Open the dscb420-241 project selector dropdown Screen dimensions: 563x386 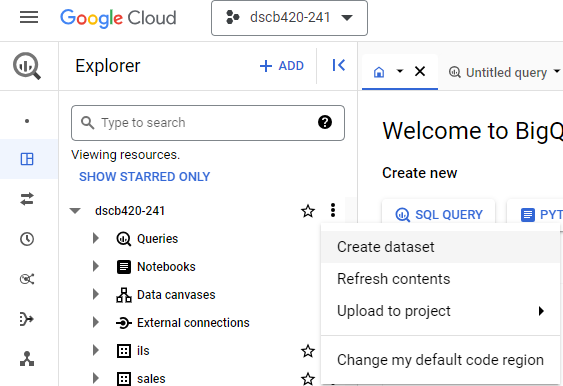tap(289, 18)
